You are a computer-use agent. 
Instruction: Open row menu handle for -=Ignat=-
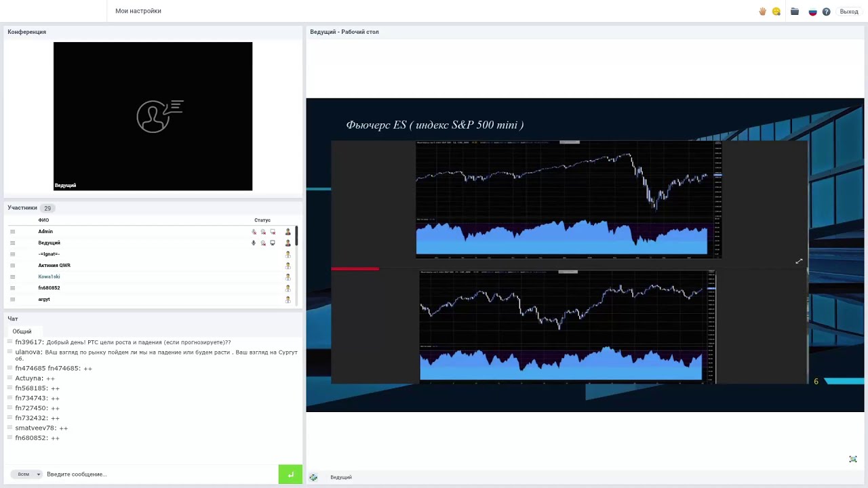coord(12,254)
